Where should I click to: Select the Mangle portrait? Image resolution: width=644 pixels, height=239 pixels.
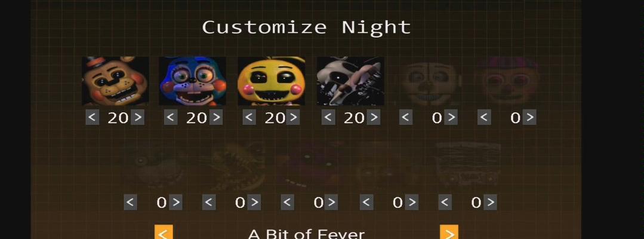(350, 81)
